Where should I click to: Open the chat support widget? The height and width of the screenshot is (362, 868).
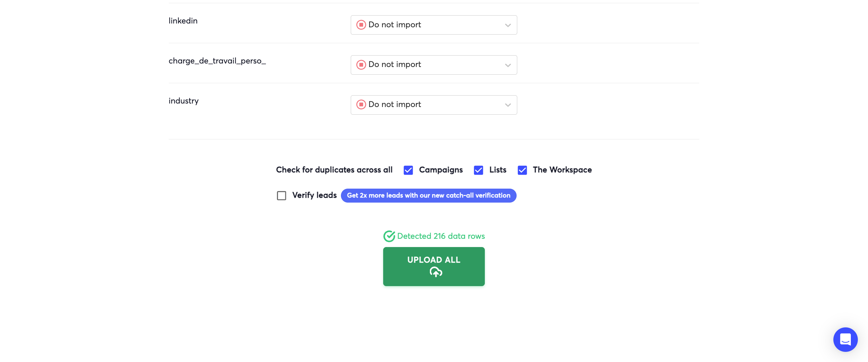point(845,339)
